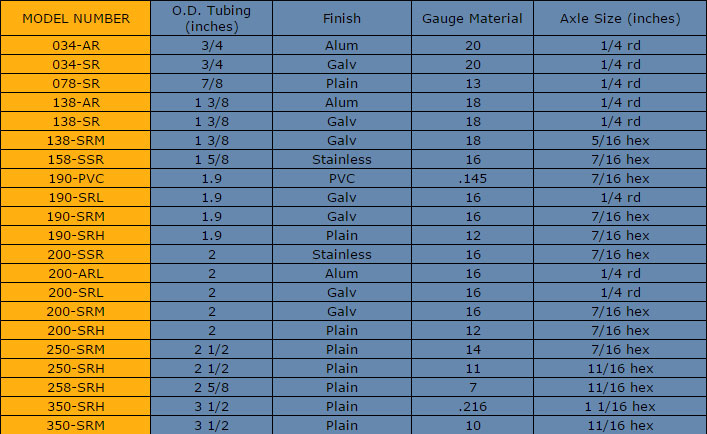Click the MODEL NUMBER column header
707x434 pixels.
point(76,18)
